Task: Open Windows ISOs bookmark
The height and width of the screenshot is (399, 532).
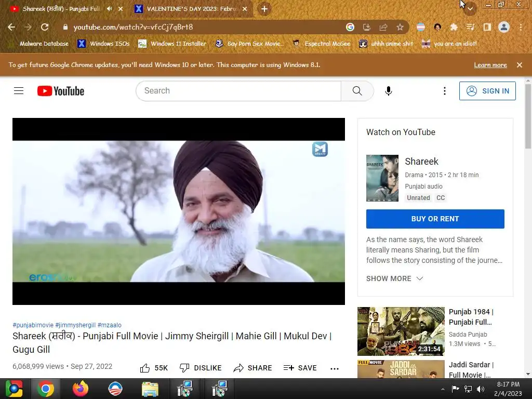Action: [104, 44]
